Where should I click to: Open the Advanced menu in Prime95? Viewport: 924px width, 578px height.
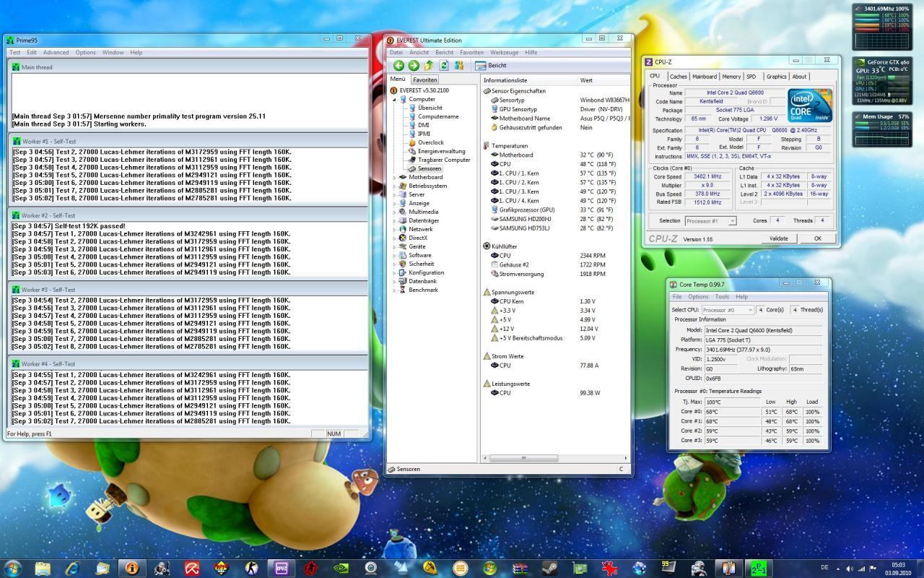point(56,52)
